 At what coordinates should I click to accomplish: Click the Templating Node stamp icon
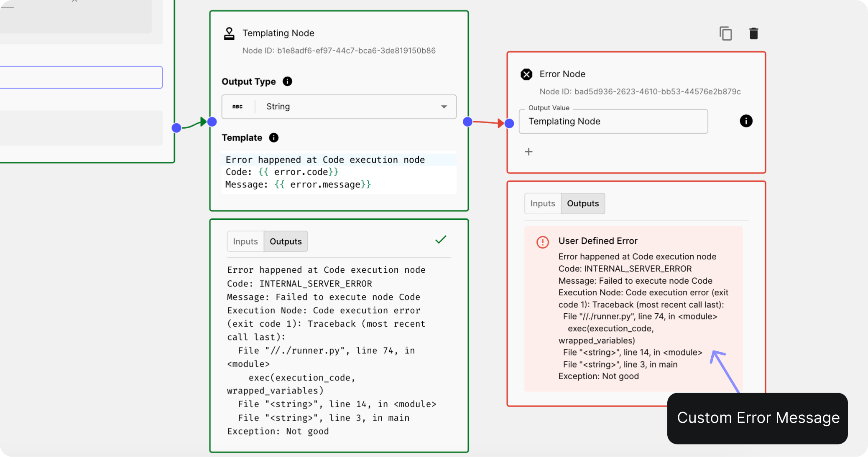point(229,33)
